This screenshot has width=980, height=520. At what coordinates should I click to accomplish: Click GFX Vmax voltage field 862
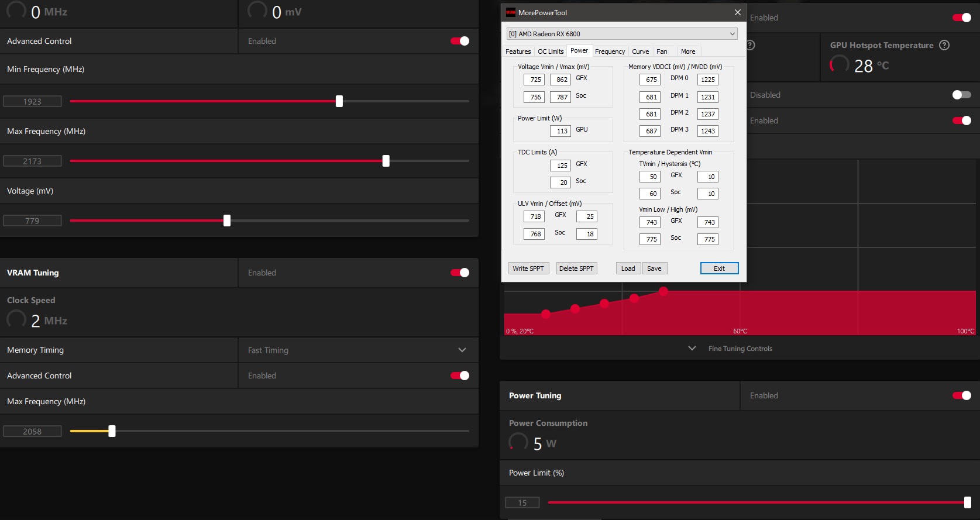(x=561, y=80)
